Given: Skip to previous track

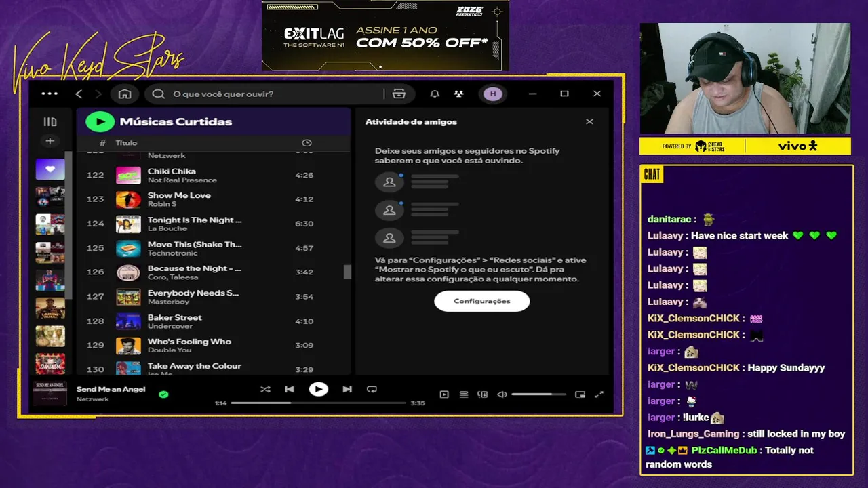Looking at the screenshot, I should pyautogui.click(x=290, y=389).
